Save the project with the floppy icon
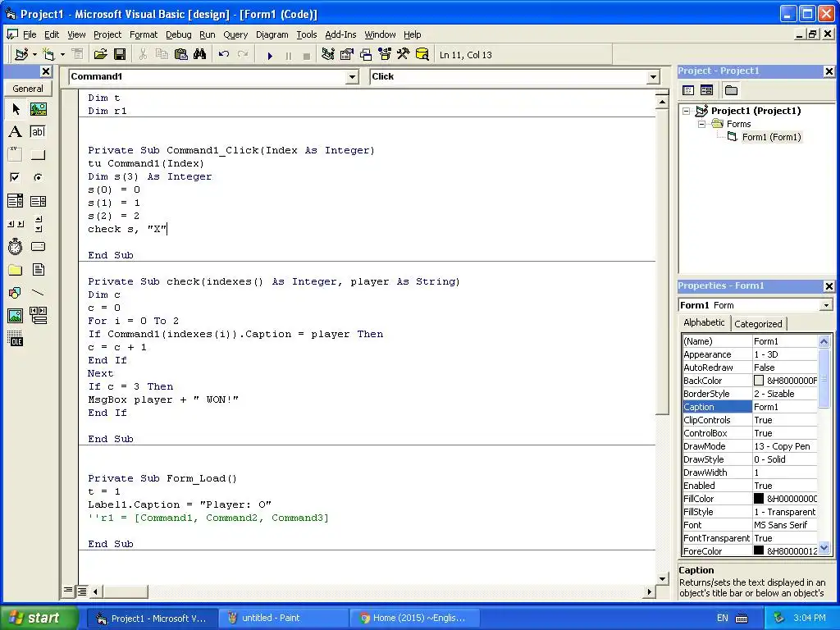 coord(120,55)
